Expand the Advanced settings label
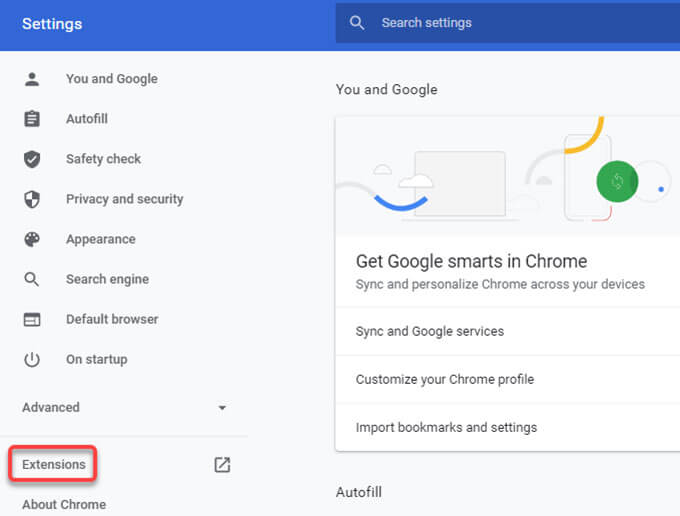680x516 pixels. pos(51,407)
